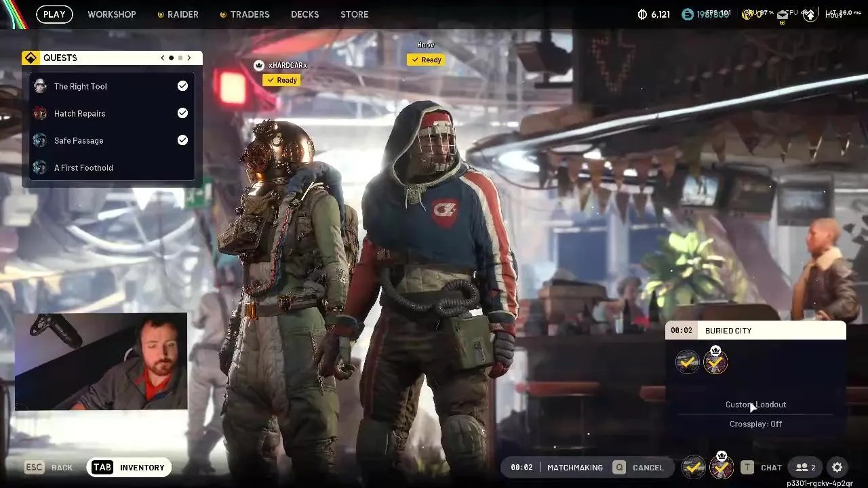Open the STORE tab
This screenshot has height=488, width=868.
[355, 14]
